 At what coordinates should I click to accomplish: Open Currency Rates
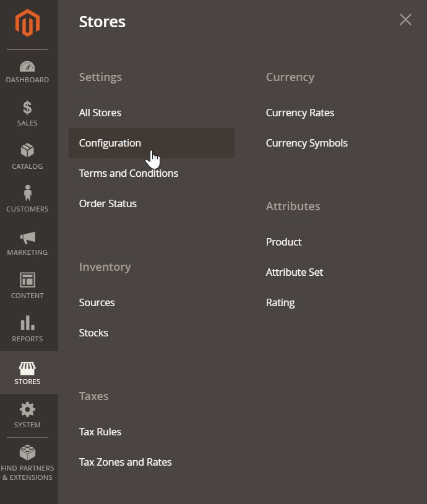point(300,113)
